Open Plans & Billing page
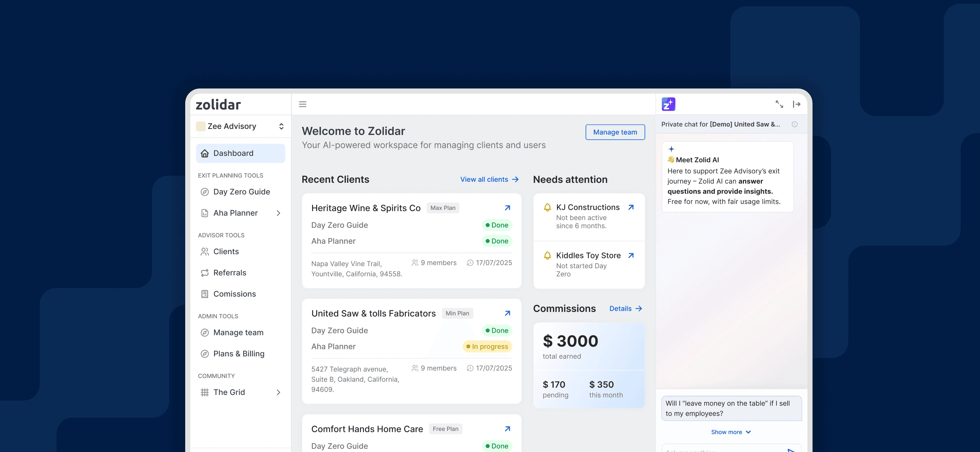This screenshot has height=452, width=980. [x=238, y=354]
